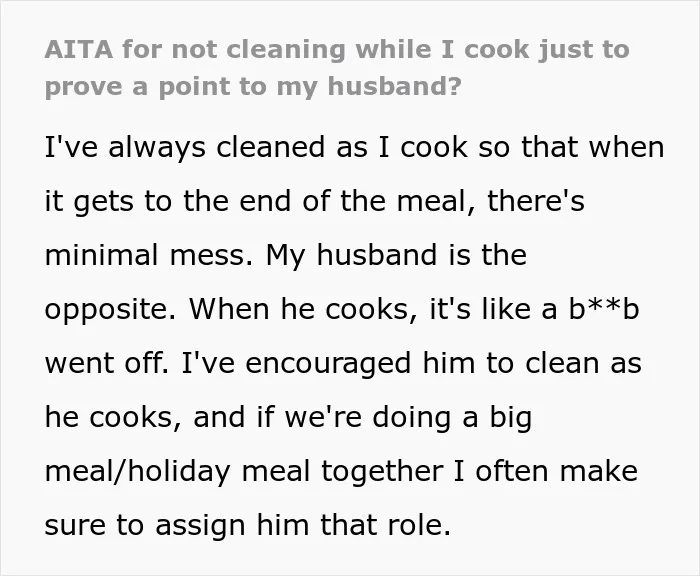Image resolution: width=700 pixels, height=576 pixels.
Task: Click the title's second line starting with 'prove a point'
Action: coord(253,87)
